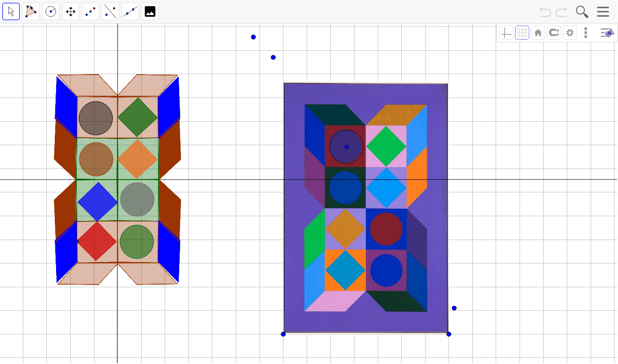This screenshot has width=618, height=364.
Task: Toggle axes visibility in style bar
Action: pyautogui.click(x=506, y=33)
